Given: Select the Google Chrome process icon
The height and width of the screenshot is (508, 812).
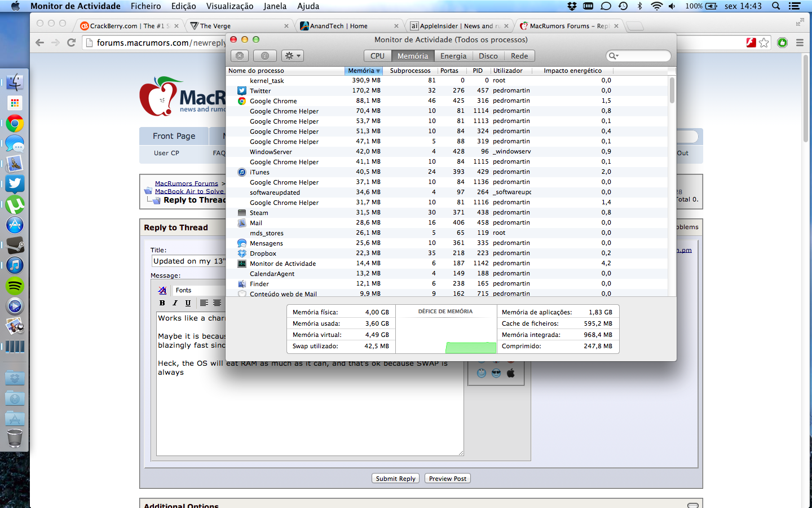Looking at the screenshot, I should point(242,100).
